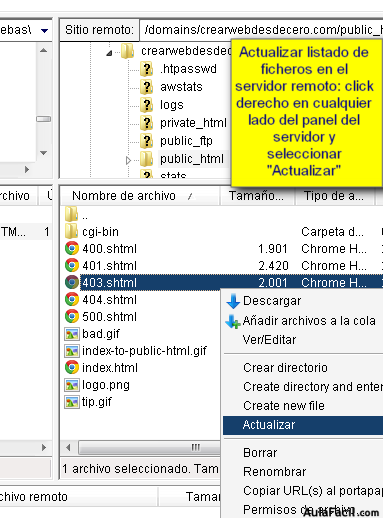
Task: Click the local tree vertical scrollbar thumb
Action: [43, 119]
